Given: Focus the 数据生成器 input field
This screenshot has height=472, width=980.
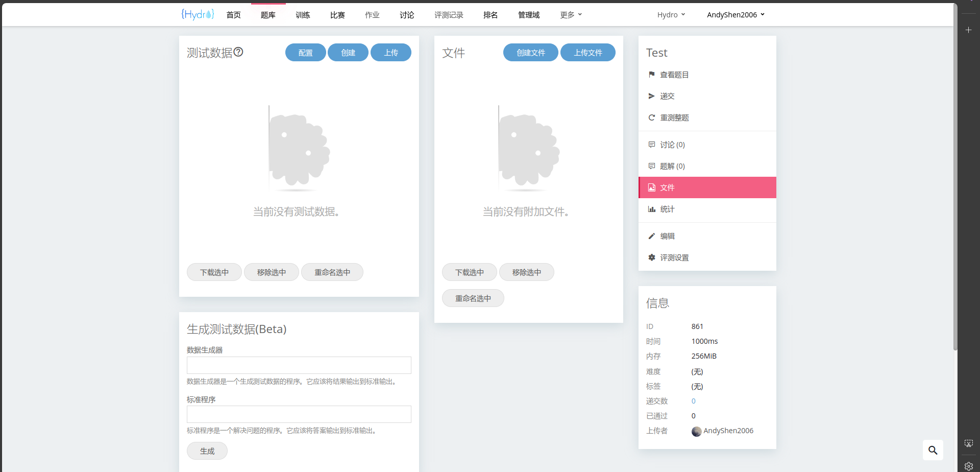Looking at the screenshot, I should pos(299,365).
